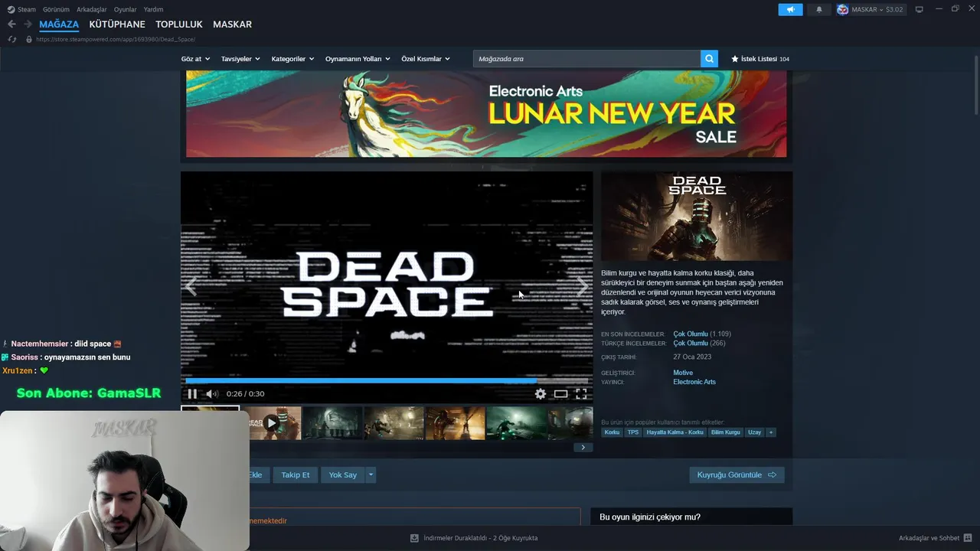Expand the Tavsiyeler dropdown

click(240, 59)
